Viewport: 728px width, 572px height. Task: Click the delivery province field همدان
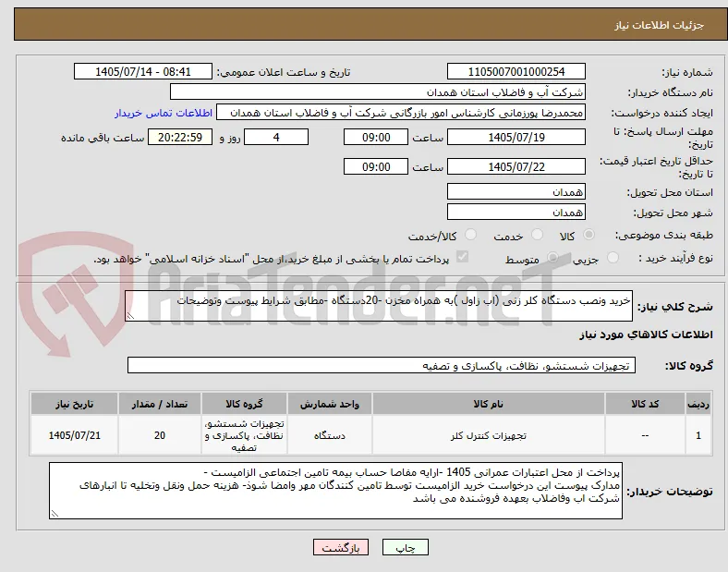click(516, 192)
